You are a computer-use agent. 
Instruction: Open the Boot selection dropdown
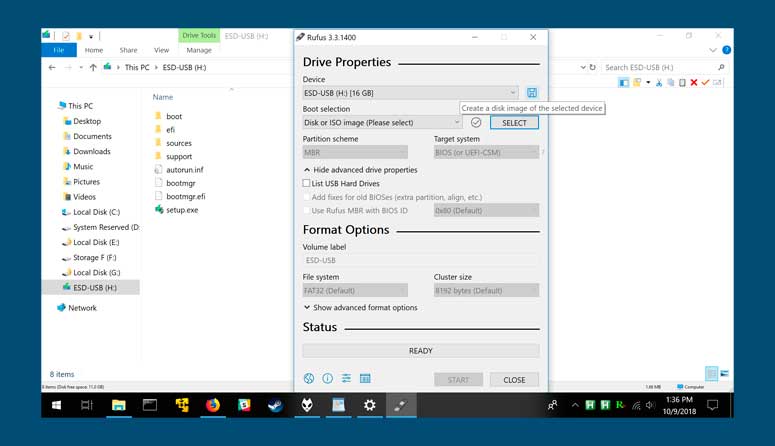(382, 122)
